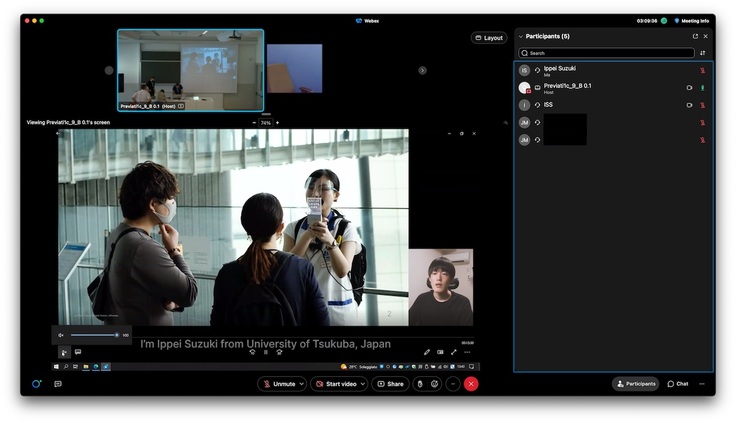Screen dimensions: 736x423
Task: Open audio options arrow next to Unmute
Action: [302, 384]
